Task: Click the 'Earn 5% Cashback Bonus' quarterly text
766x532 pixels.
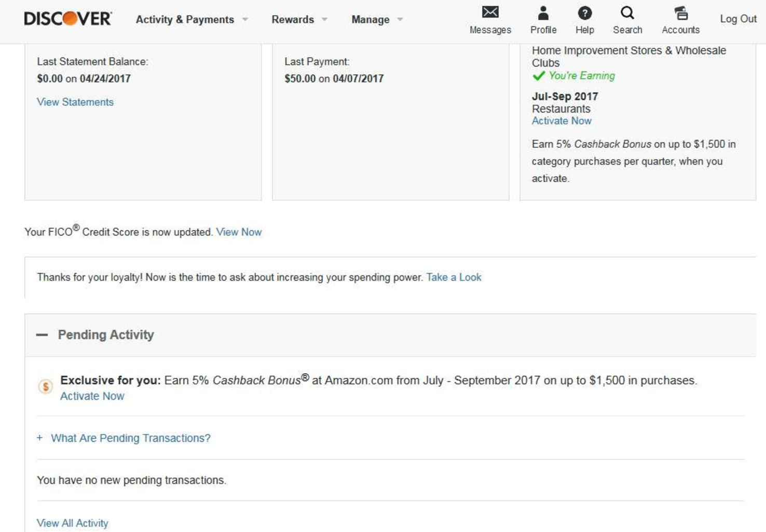Action: click(x=633, y=161)
